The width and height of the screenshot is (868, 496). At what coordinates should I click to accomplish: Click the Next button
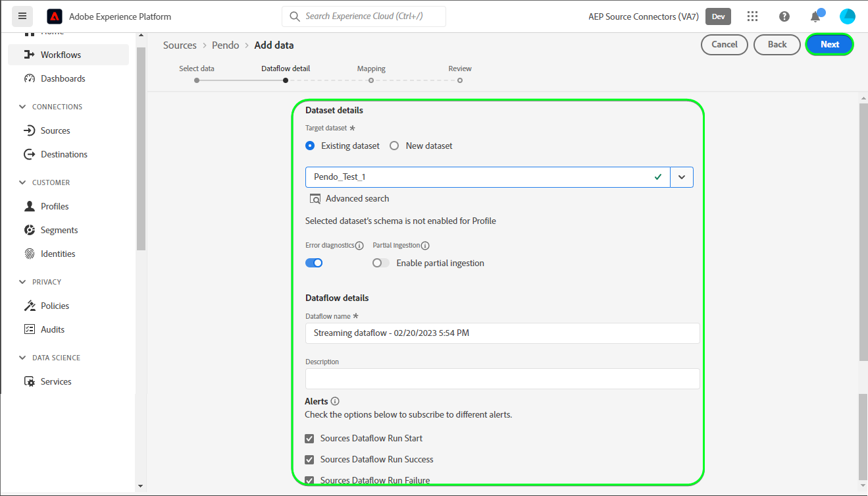tap(829, 45)
